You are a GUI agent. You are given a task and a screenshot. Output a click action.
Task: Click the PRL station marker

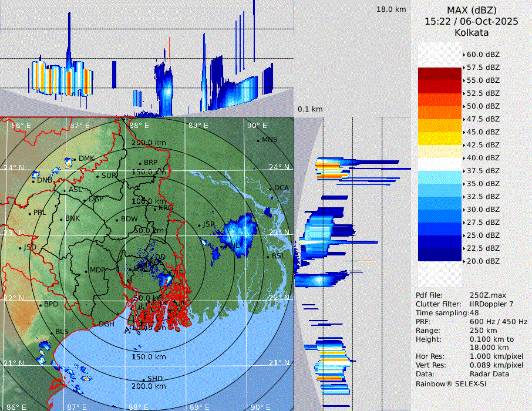(x=29, y=213)
